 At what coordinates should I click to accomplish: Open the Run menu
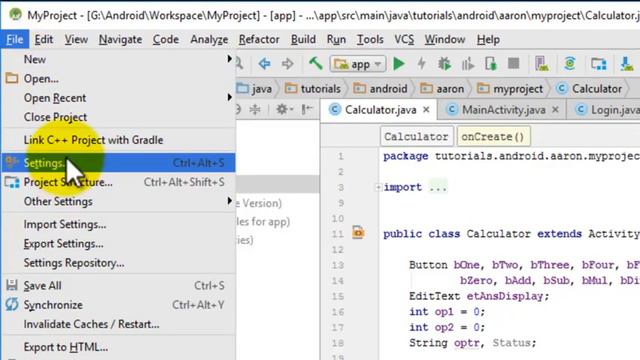click(x=336, y=40)
